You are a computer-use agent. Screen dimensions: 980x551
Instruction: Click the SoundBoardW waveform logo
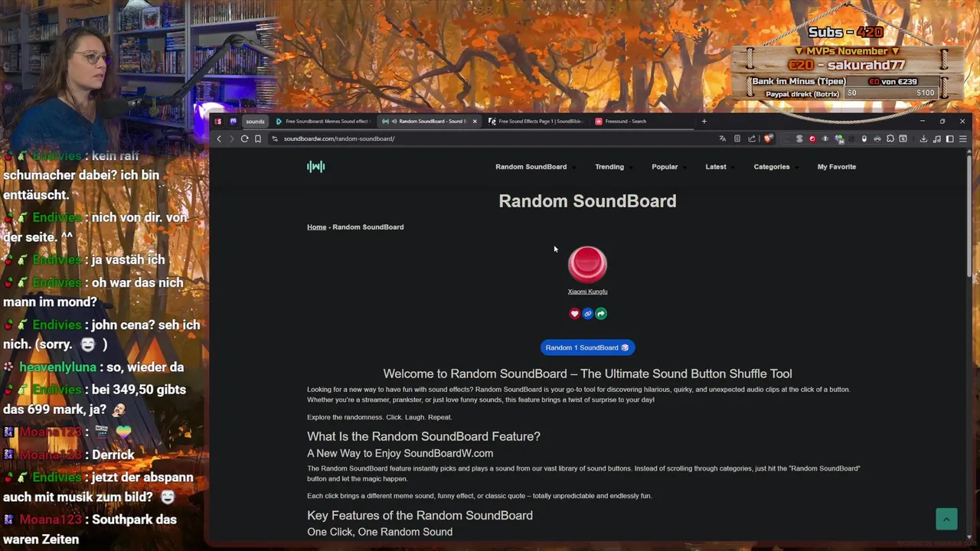click(315, 167)
